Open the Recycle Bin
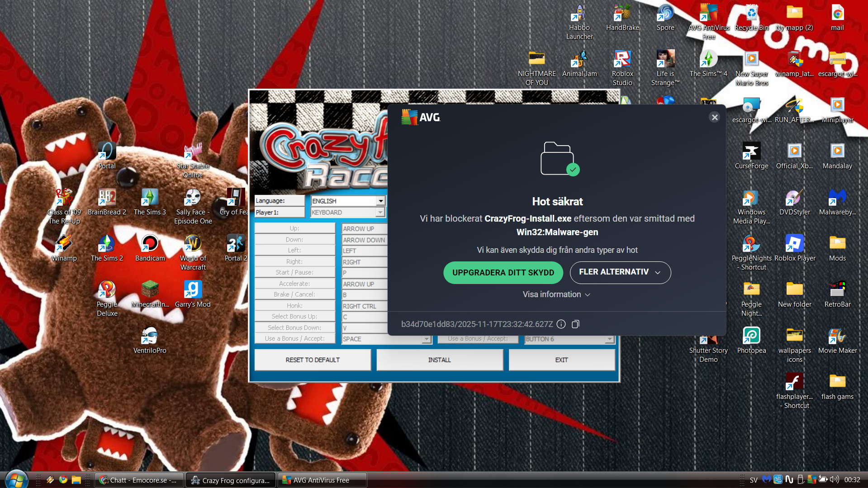Screen dimensions: 868x488 click(x=751, y=18)
